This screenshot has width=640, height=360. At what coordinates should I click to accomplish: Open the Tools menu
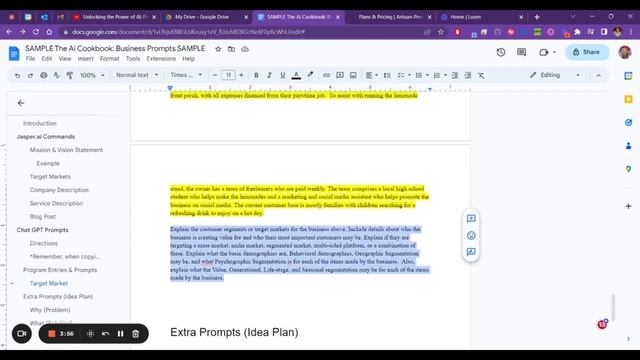[x=133, y=59]
